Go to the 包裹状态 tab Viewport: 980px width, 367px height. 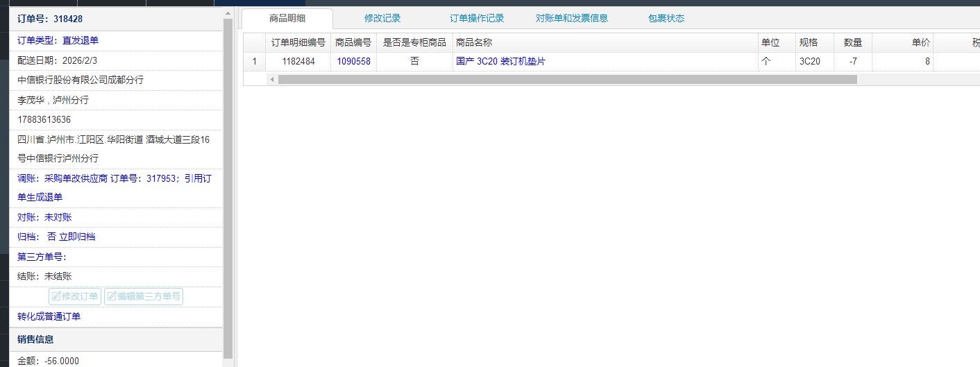tap(666, 19)
